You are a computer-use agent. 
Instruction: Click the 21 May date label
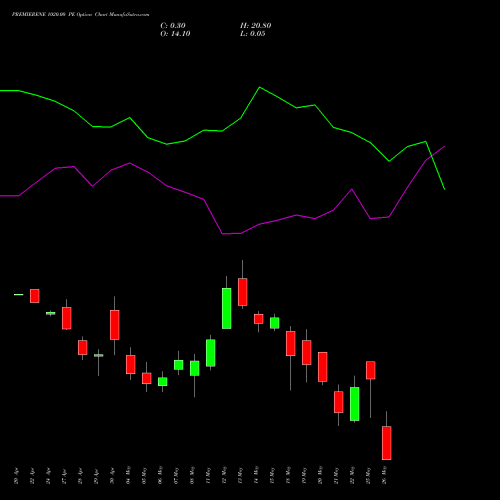point(337,476)
